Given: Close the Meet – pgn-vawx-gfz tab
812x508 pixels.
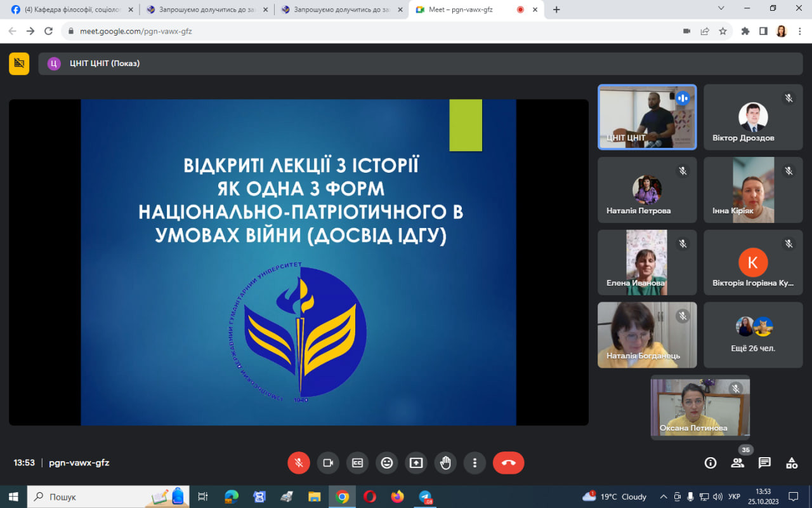Looking at the screenshot, I should pyautogui.click(x=535, y=10).
